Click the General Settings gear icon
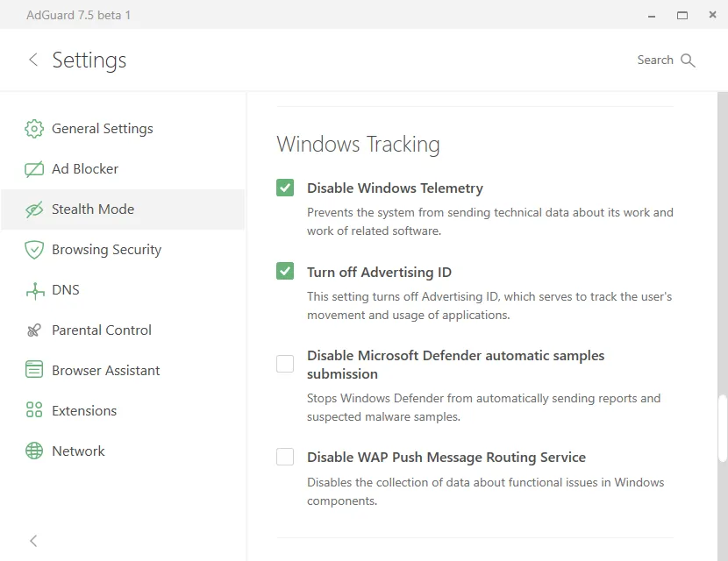Viewport: 728px width, 561px height. coord(34,129)
